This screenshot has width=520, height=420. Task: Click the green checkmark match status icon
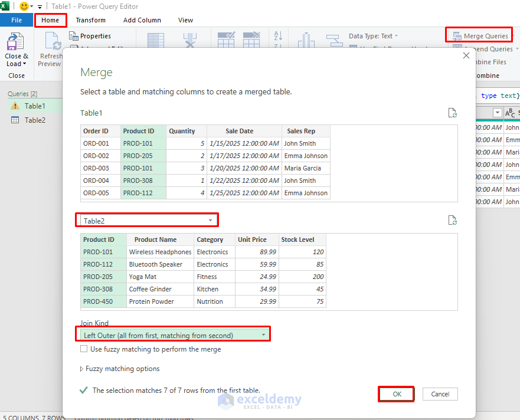point(84,390)
